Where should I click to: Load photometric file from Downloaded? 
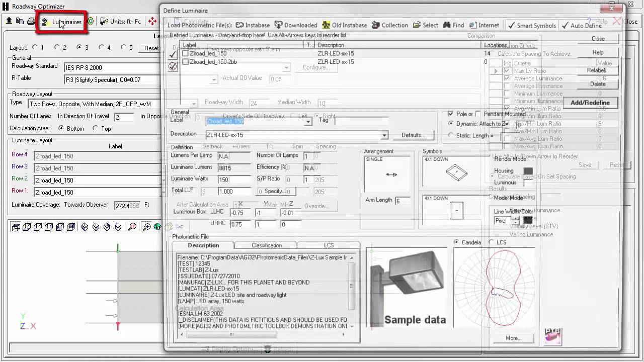[296, 25]
